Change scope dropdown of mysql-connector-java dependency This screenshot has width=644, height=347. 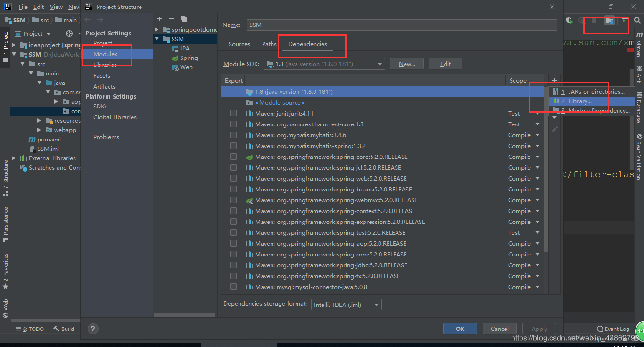coord(537,287)
